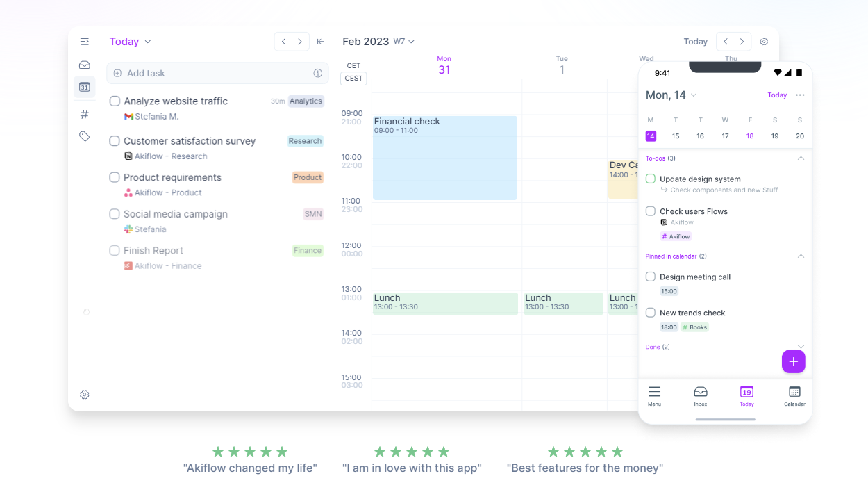
Task: Select day 15 in phone week strip
Action: pyautogui.click(x=676, y=136)
